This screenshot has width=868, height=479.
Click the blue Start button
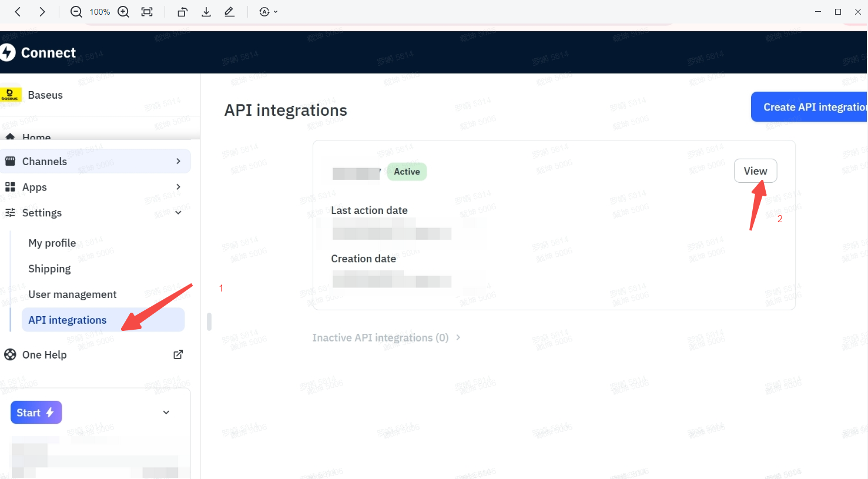pos(36,413)
